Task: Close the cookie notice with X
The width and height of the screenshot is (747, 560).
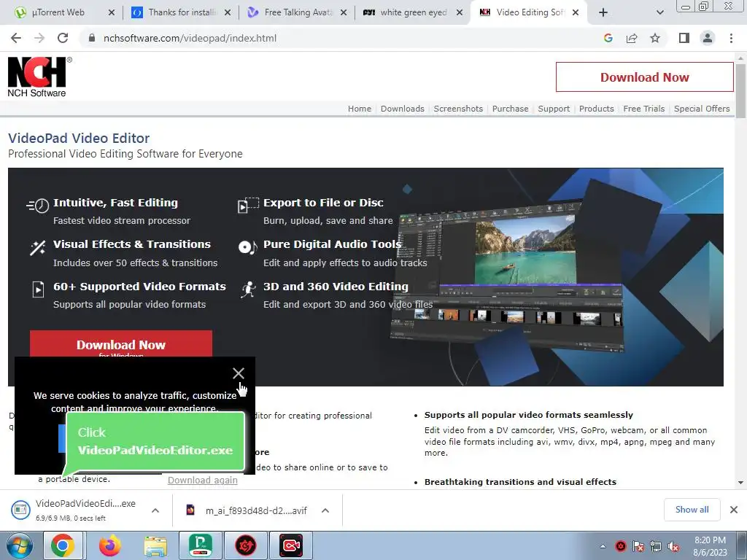Action: [239, 373]
